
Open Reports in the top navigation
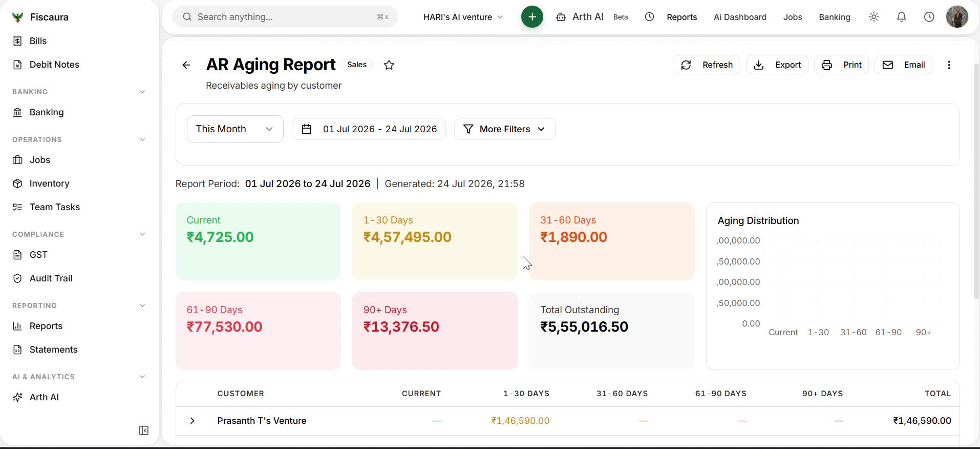point(681,17)
